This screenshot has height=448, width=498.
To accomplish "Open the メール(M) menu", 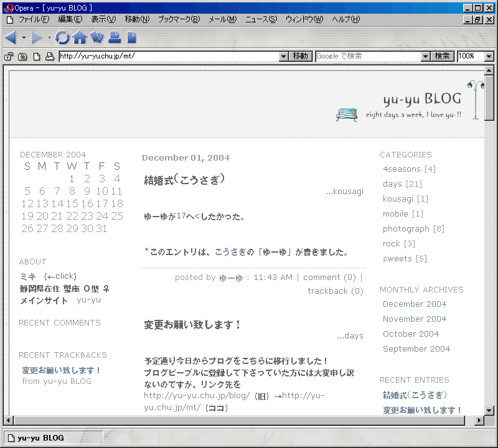I will pos(223,20).
